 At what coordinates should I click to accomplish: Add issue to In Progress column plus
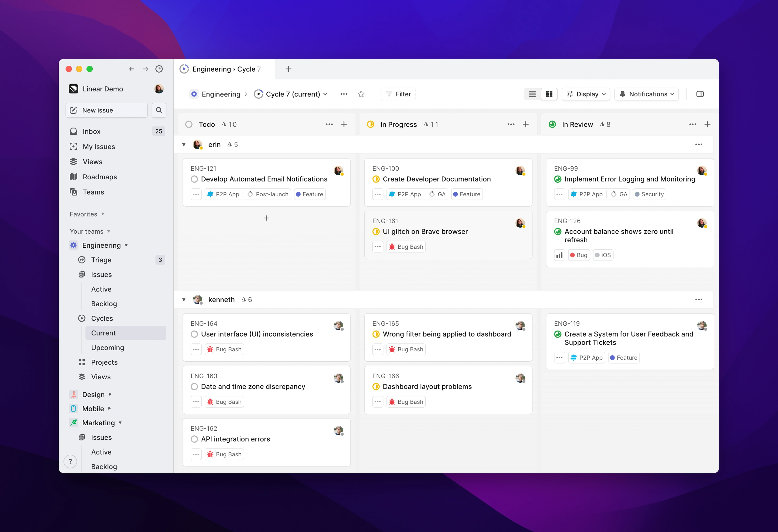pyautogui.click(x=526, y=124)
